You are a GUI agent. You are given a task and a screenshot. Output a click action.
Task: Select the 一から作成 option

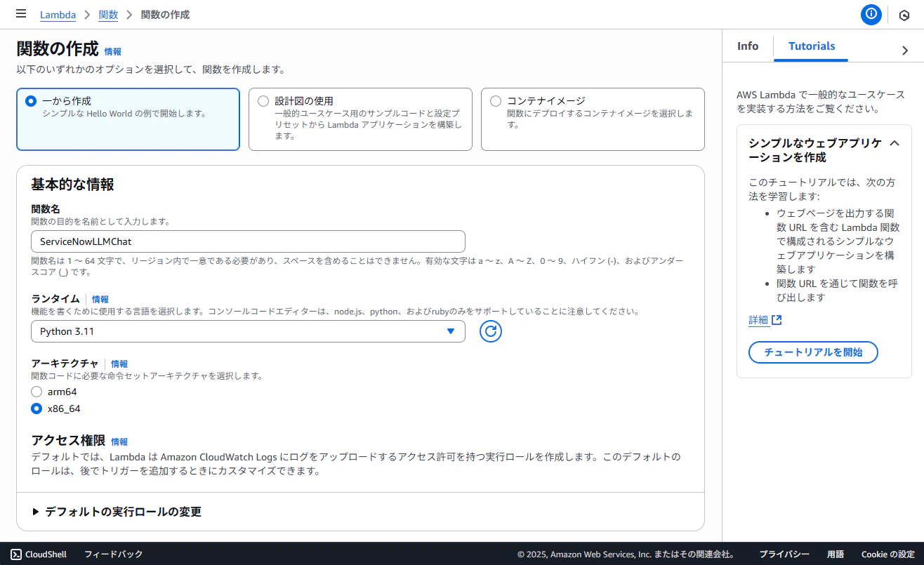tap(128, 119)
